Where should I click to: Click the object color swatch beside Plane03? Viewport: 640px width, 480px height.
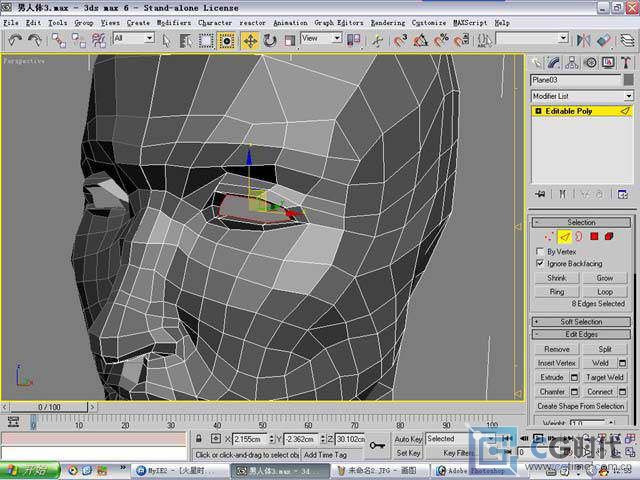pos(629,80)
